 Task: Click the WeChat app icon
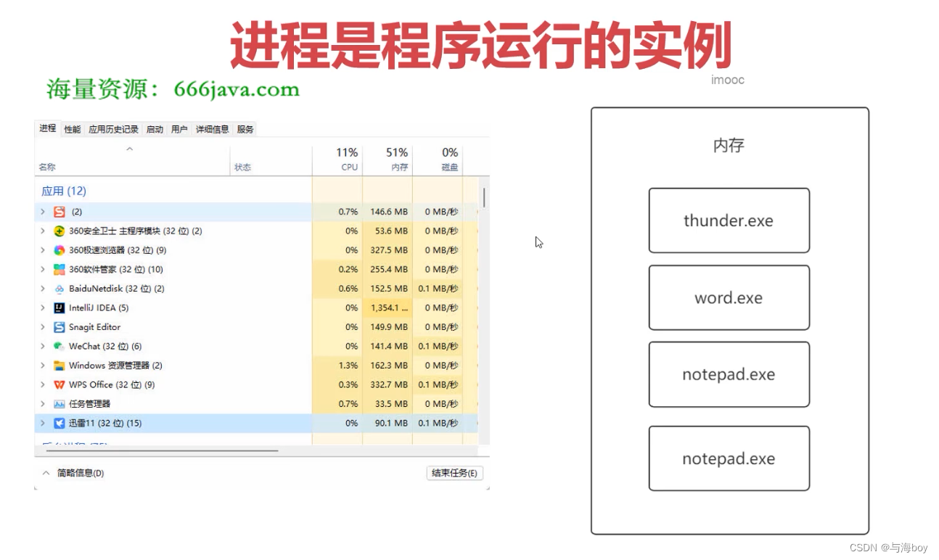pos(60,347)
